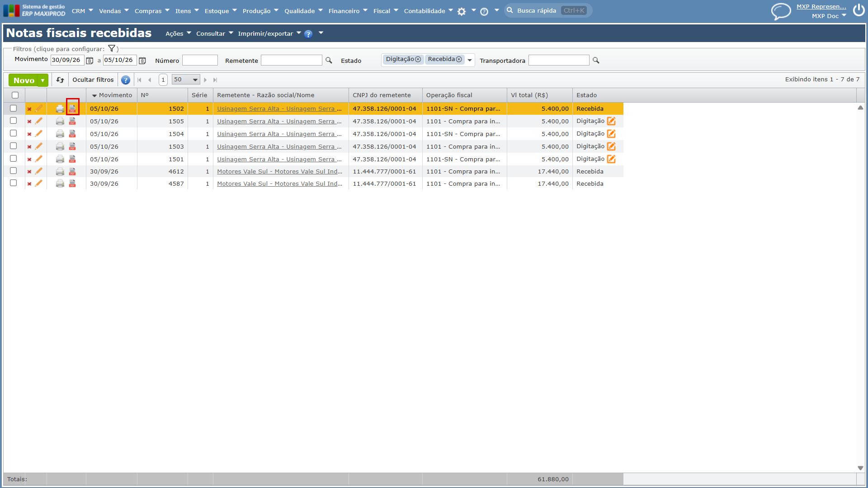The height and width of the screenshot is (488, 868).
Task: Search remetente with magnifier icon
Action: click(329, 61)
